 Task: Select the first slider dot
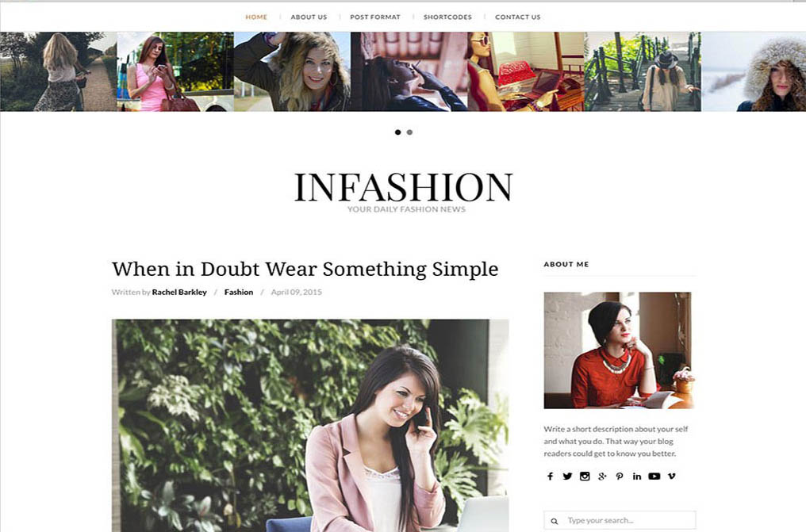coord(397,132)
